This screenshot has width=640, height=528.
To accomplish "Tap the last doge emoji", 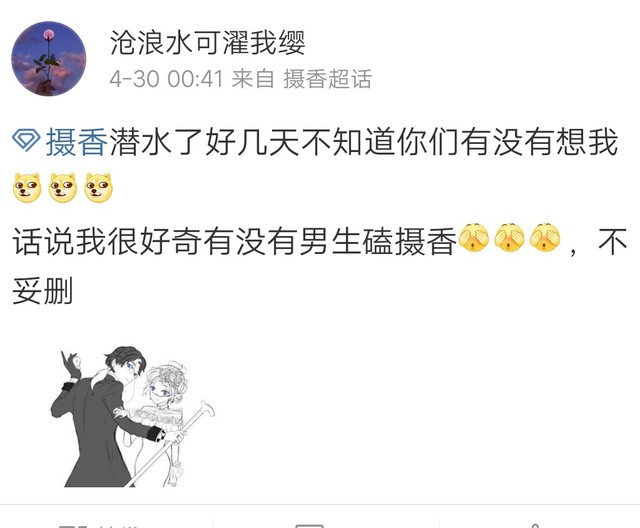I will [98, 188].
